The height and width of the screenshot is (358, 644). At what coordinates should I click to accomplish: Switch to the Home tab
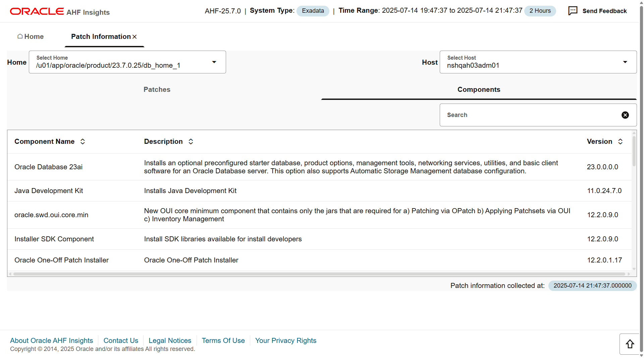31,37
